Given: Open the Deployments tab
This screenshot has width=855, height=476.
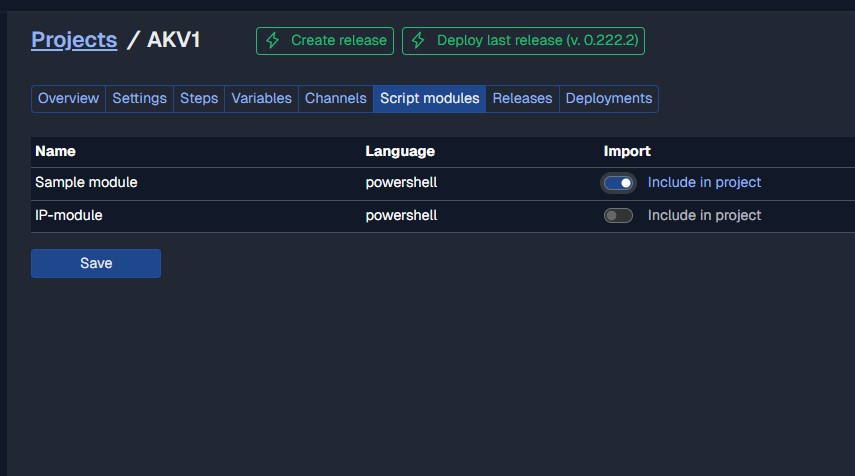Looking at the screenshot, I should 609,99.
